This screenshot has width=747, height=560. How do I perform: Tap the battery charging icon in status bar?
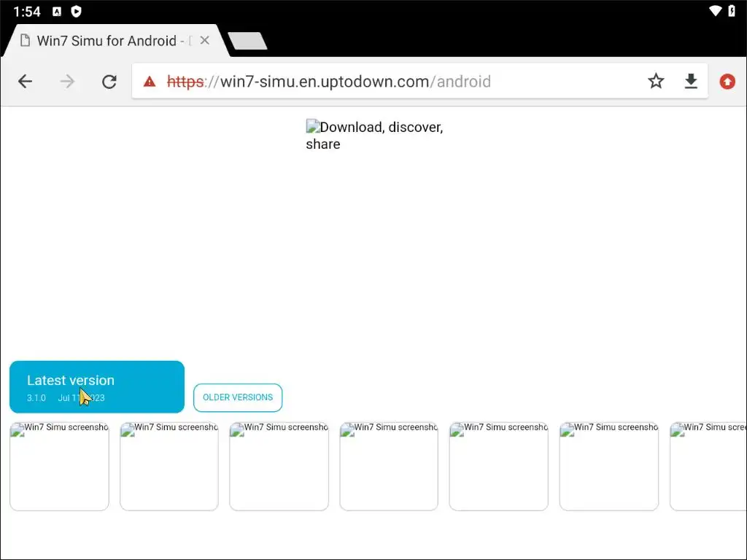732,11
